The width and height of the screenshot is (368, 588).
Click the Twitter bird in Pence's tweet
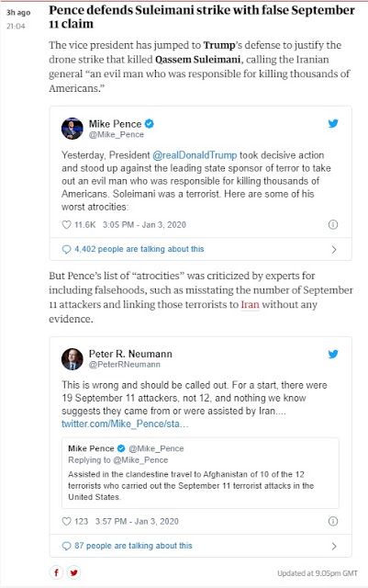coord(333,123)
